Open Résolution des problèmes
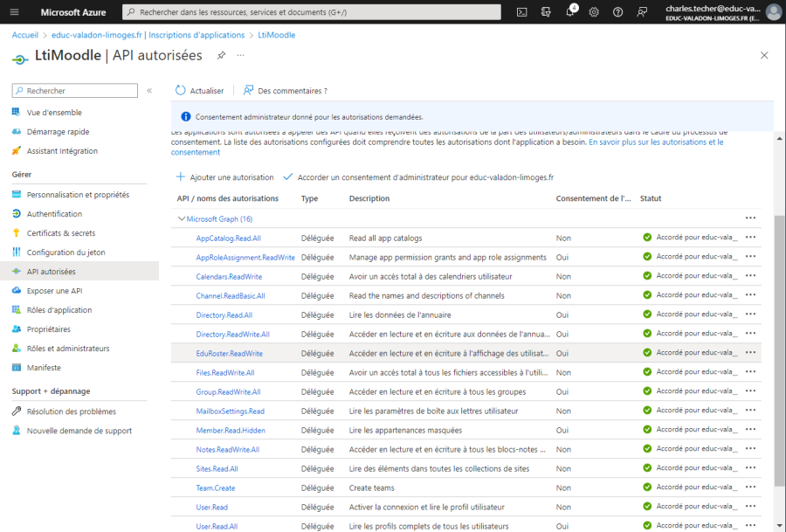 point(72,411)
